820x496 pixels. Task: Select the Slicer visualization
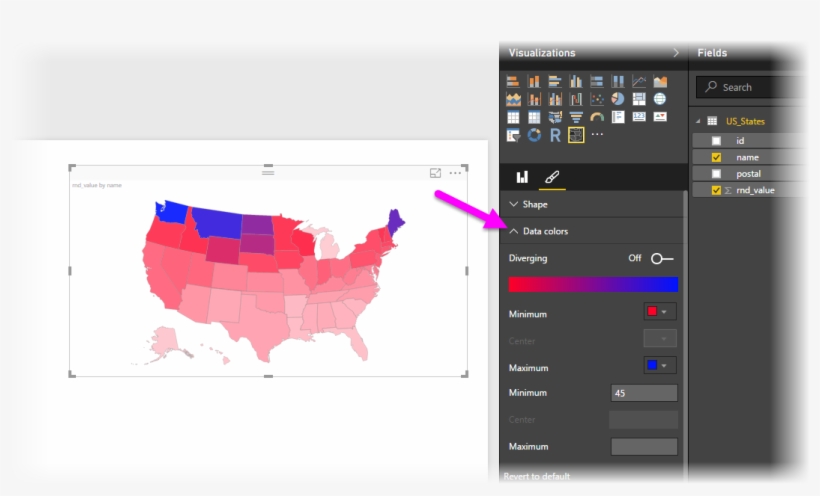(x=513, y=135)
